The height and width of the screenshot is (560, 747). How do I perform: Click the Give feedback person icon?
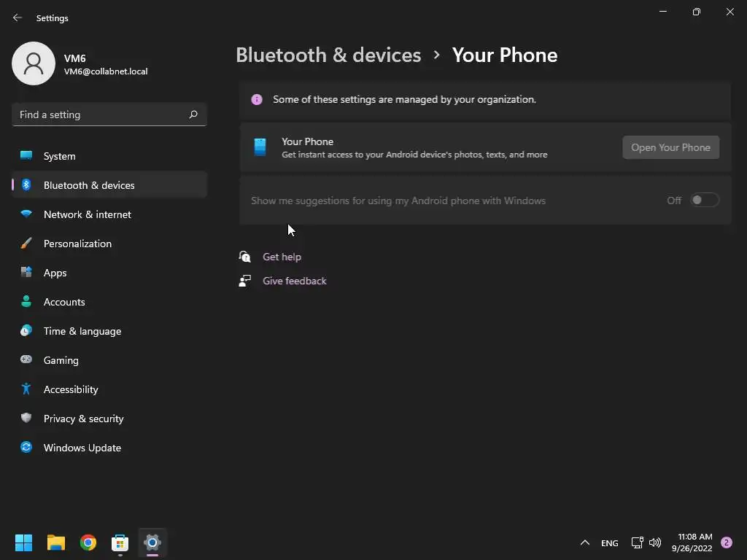click(244, 281)
